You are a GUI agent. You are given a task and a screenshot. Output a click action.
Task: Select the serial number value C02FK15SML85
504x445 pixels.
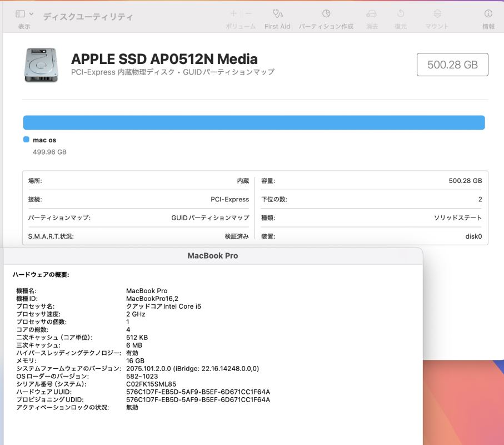click(151, 384)
